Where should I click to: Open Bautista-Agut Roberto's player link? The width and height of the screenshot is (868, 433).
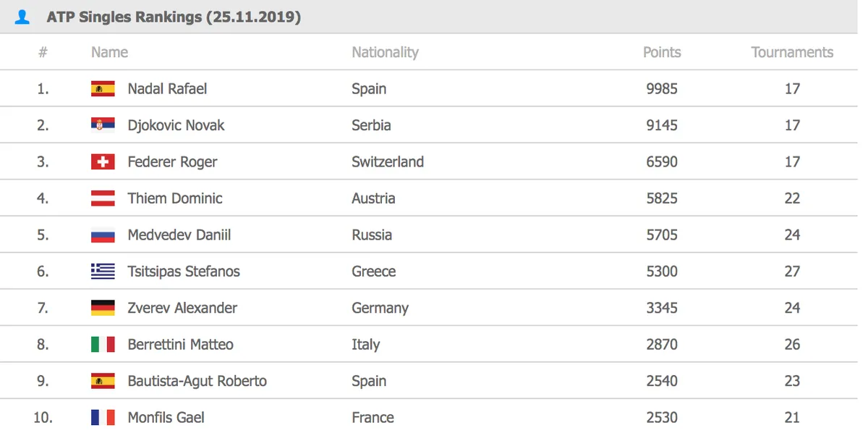click(197, 381)
